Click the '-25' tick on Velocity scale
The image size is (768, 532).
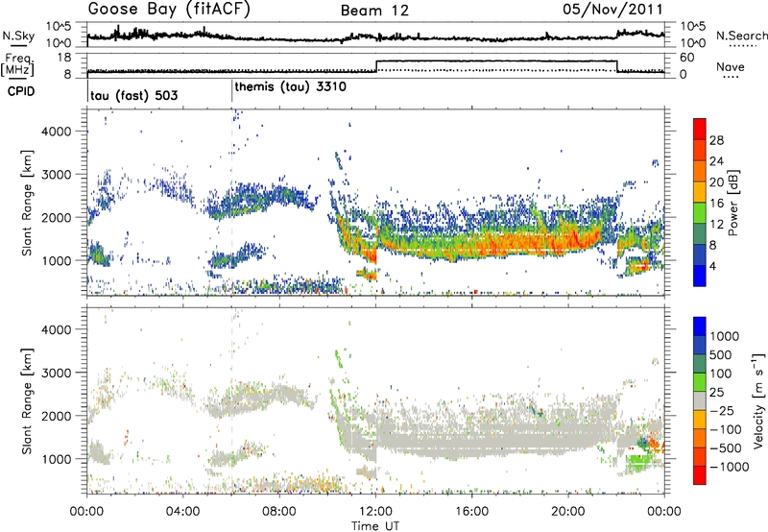coord(721,410)
